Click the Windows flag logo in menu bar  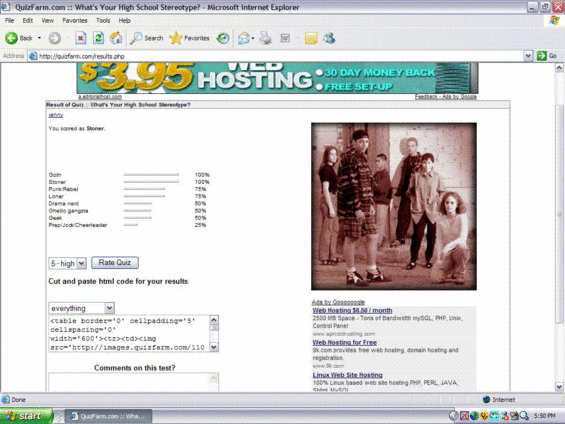tap(554, 20)
